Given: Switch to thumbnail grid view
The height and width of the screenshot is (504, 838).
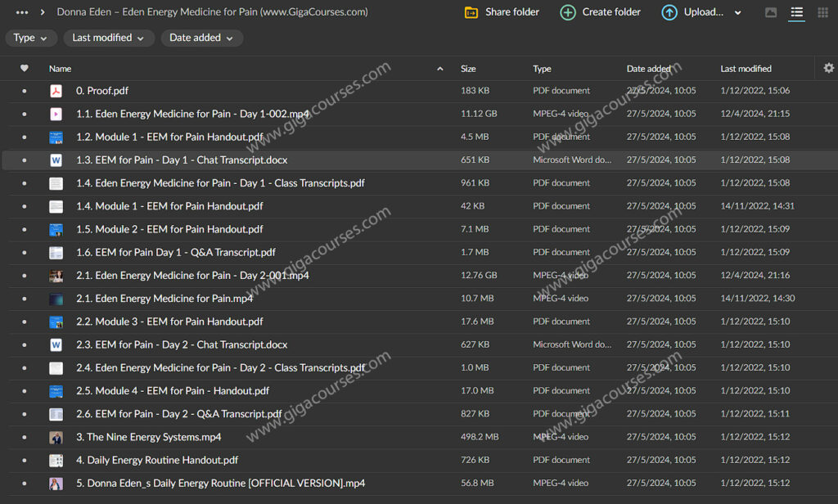Looking at the screenshot, I should [770, 12].
